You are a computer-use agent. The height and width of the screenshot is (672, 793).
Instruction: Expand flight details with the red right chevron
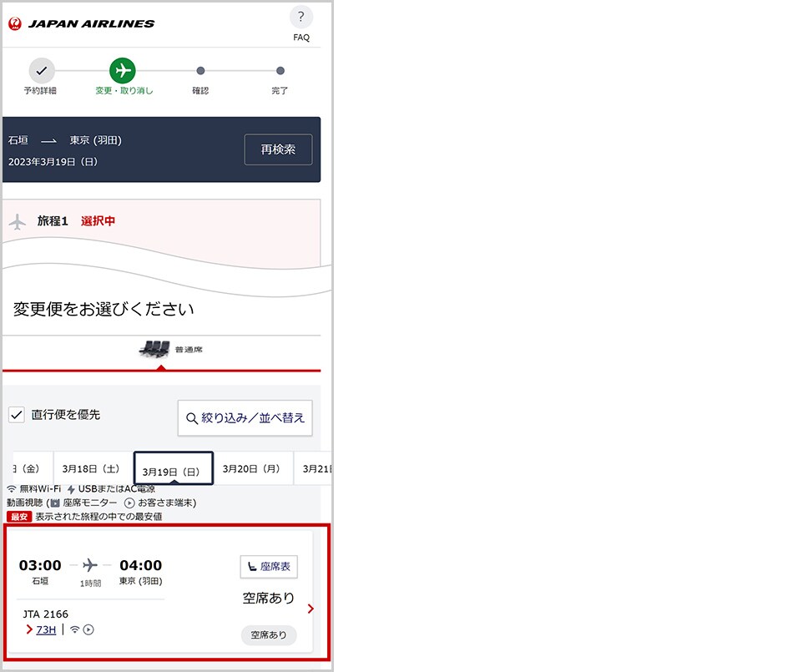pos(311,609)
